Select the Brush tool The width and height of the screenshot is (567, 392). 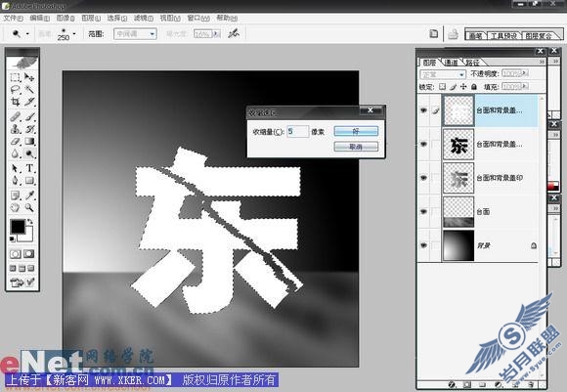click(x=29, y=116)
